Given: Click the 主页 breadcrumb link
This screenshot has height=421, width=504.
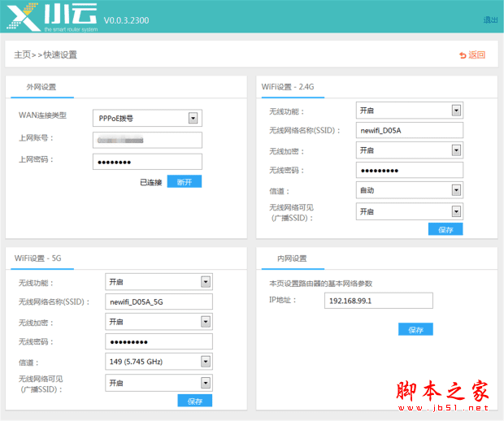Looking at the screenshot, I should [22, 55].
